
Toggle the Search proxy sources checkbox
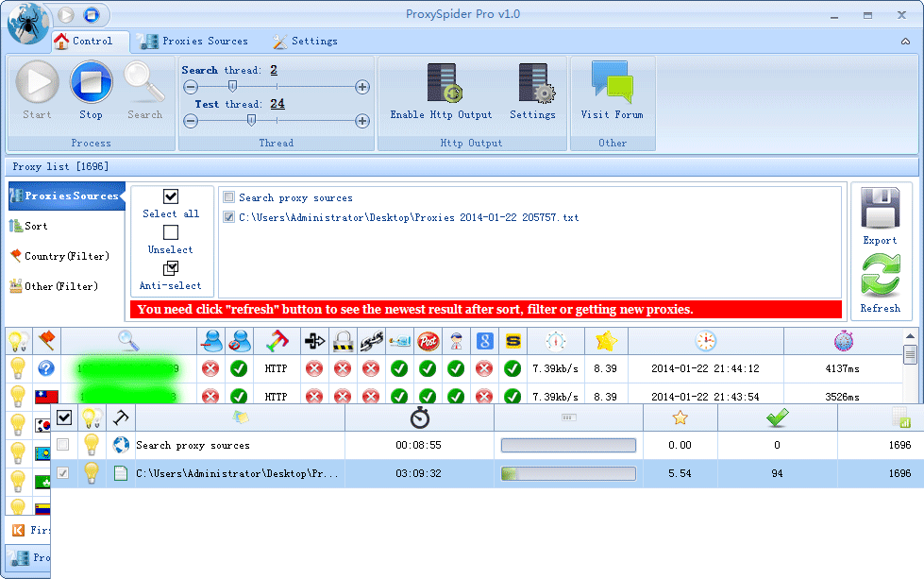point(228,198)
